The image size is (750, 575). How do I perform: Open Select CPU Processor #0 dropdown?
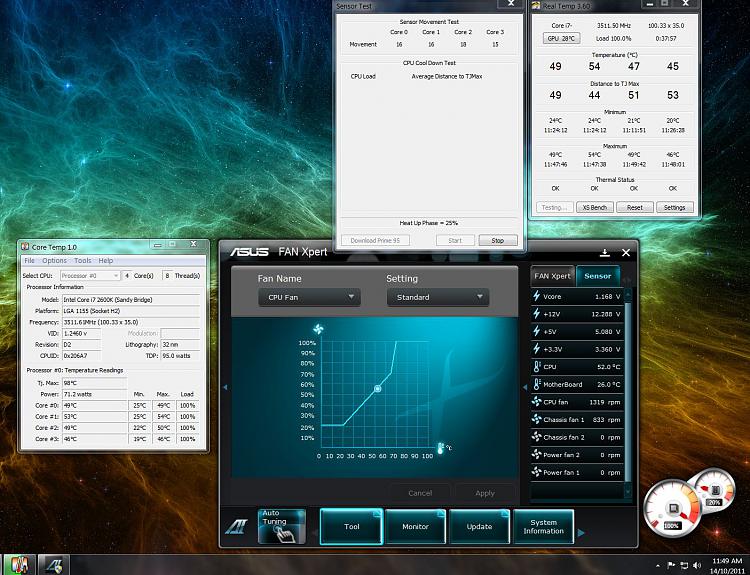click(x=90, y=276)
